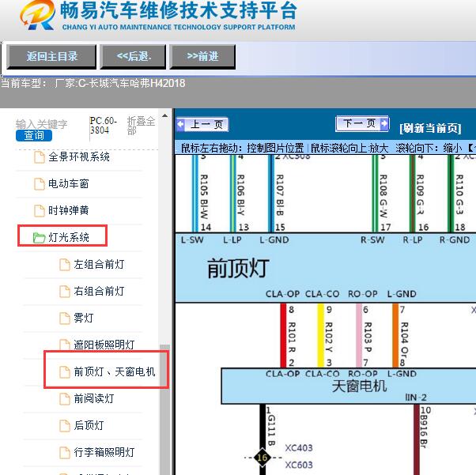Open the next page with 下一页
The height and width of the screenshot is (475, 476).
362,123
